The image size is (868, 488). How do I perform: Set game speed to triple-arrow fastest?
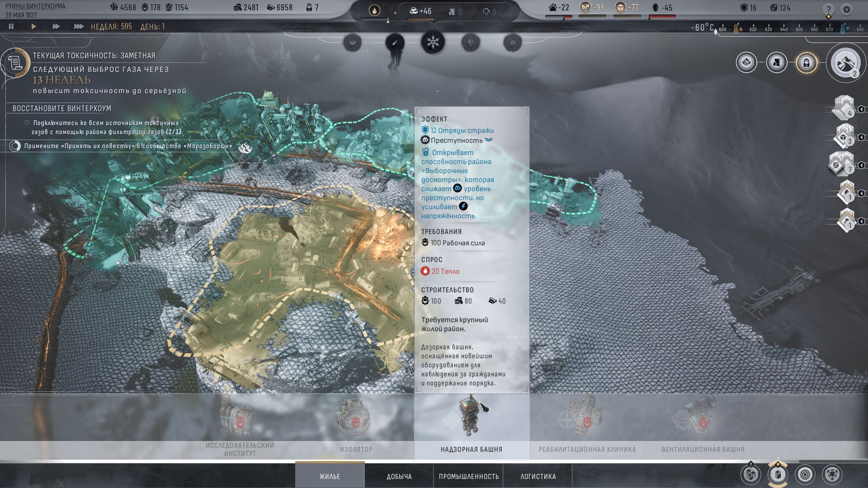point(79,27)
